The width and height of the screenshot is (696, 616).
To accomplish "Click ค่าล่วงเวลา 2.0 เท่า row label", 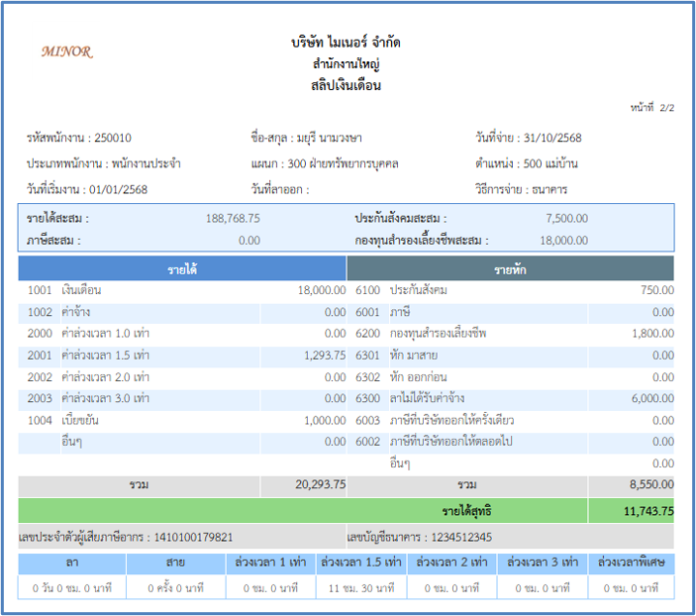I will (106, 377).
